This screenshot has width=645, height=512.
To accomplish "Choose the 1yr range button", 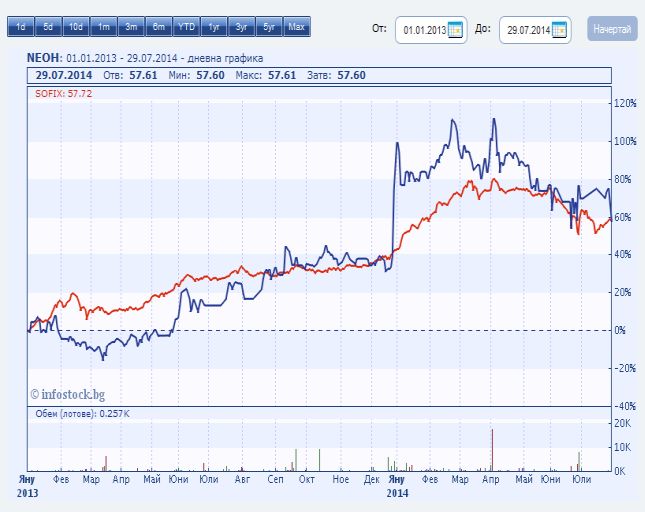I will click(214, 27).
